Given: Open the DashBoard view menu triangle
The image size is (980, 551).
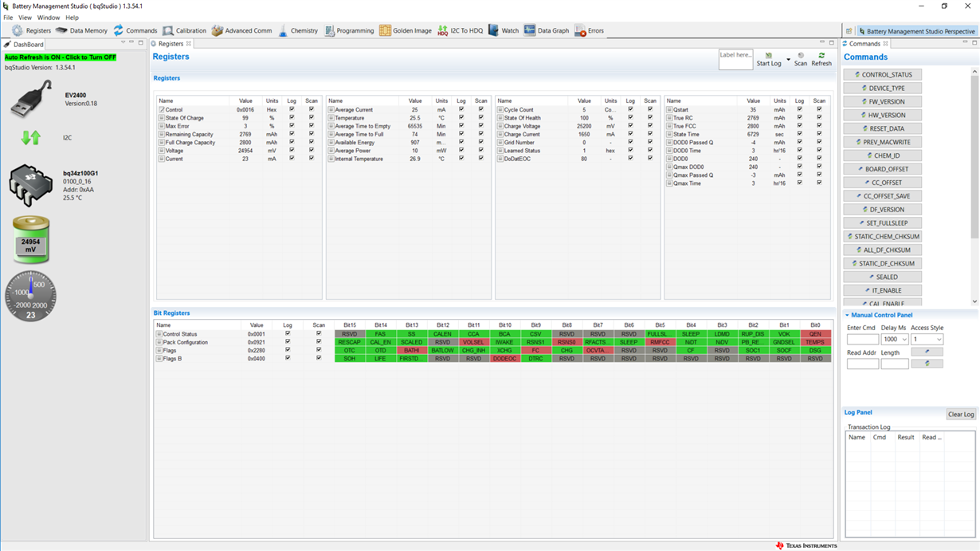Looking at the screenshot, I should coord(123,43).
